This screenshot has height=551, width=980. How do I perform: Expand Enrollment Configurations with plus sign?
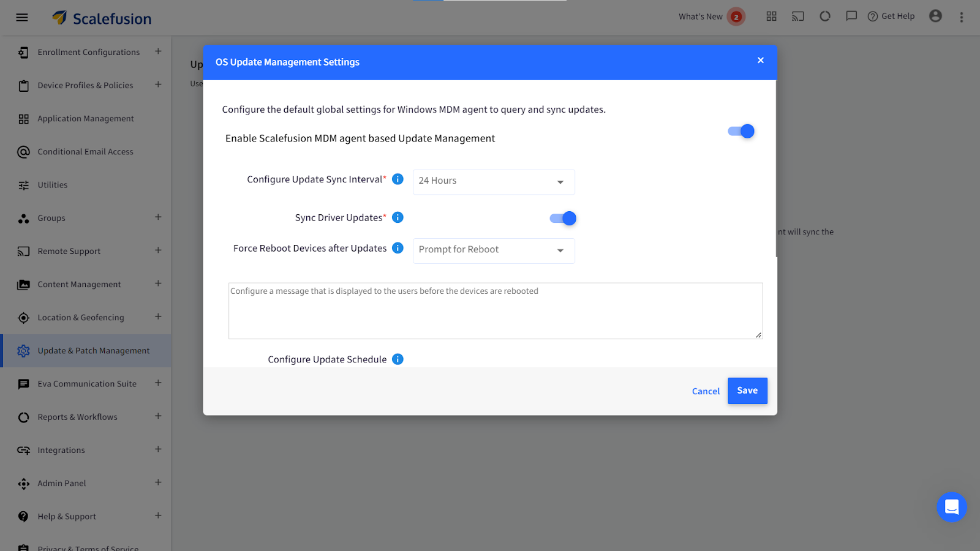point(158,51)
